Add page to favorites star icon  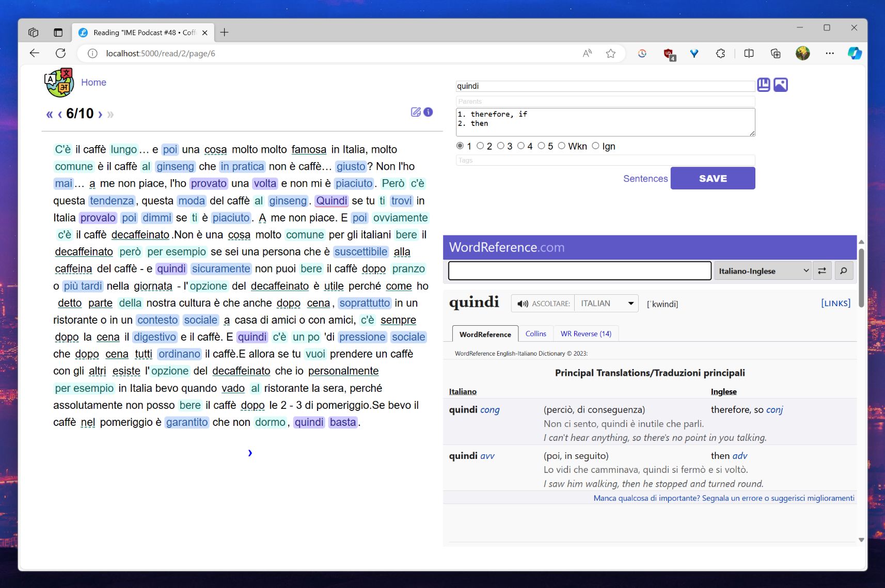click(x=611, y=53)
